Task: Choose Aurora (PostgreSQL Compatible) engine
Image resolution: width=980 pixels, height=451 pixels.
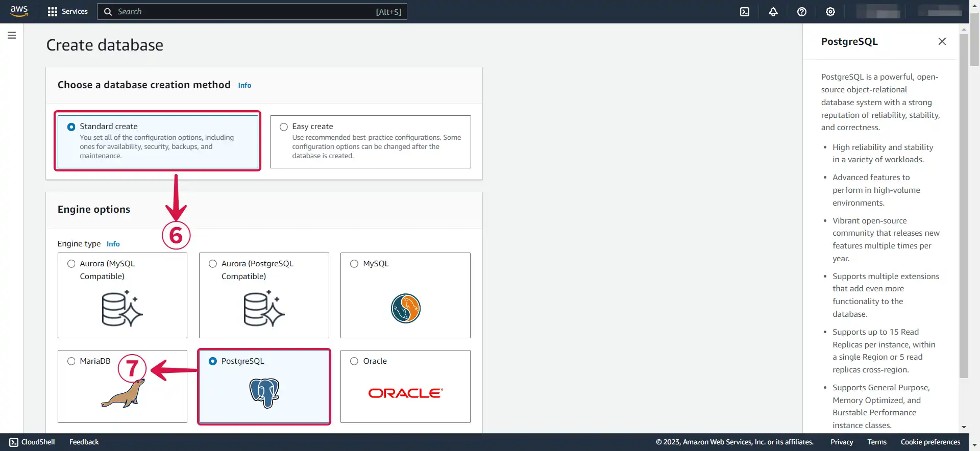Action: pos(213,264)
